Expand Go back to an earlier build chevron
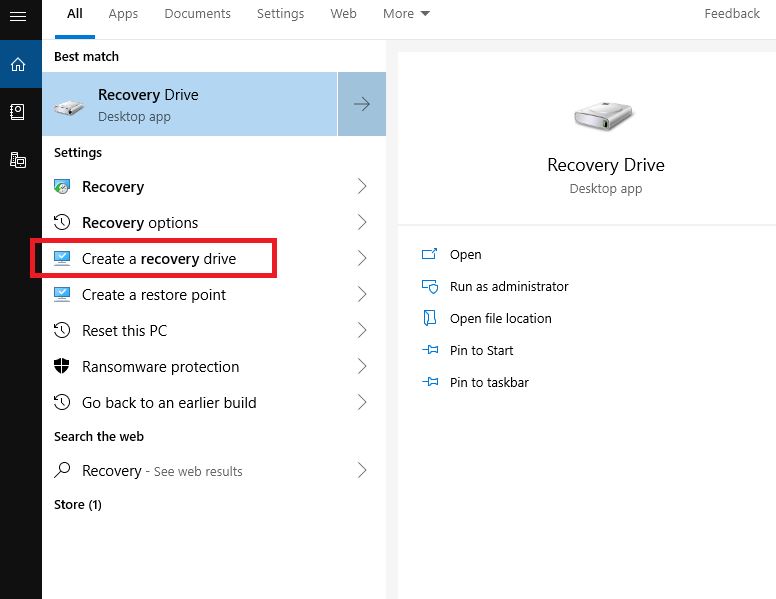The width and height of the screenshot is (776, 599). [x=362, y=402]
